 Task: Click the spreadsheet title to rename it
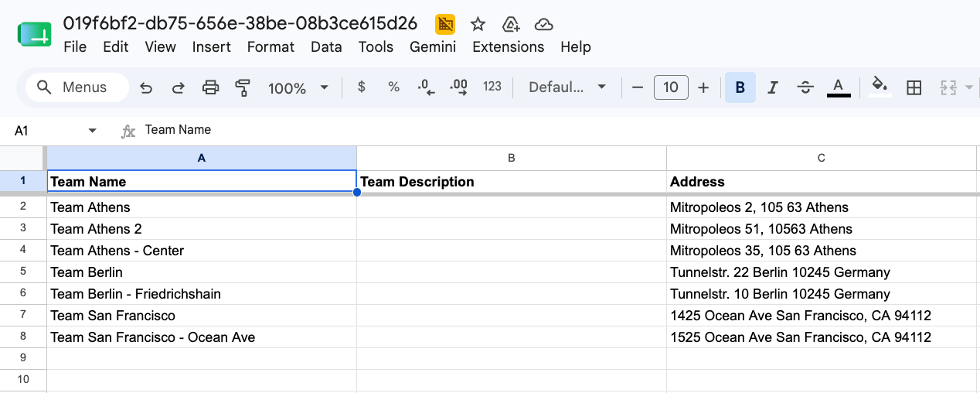pos(240,23)
